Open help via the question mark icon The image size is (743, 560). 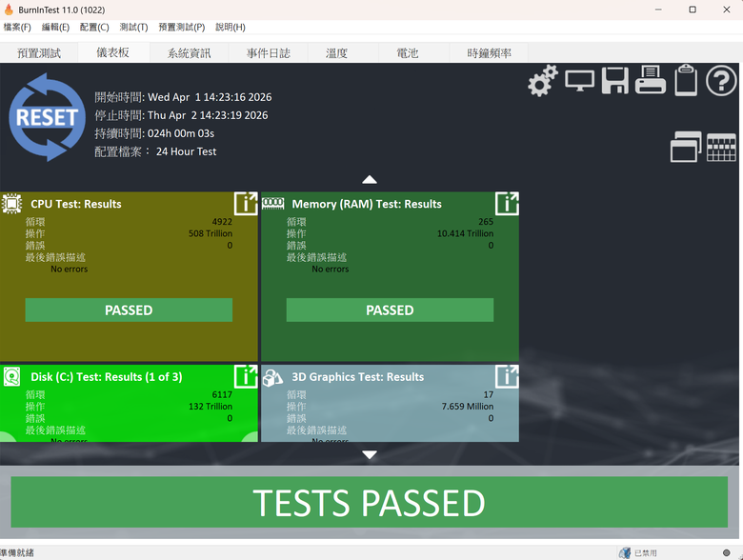(721, 81)
